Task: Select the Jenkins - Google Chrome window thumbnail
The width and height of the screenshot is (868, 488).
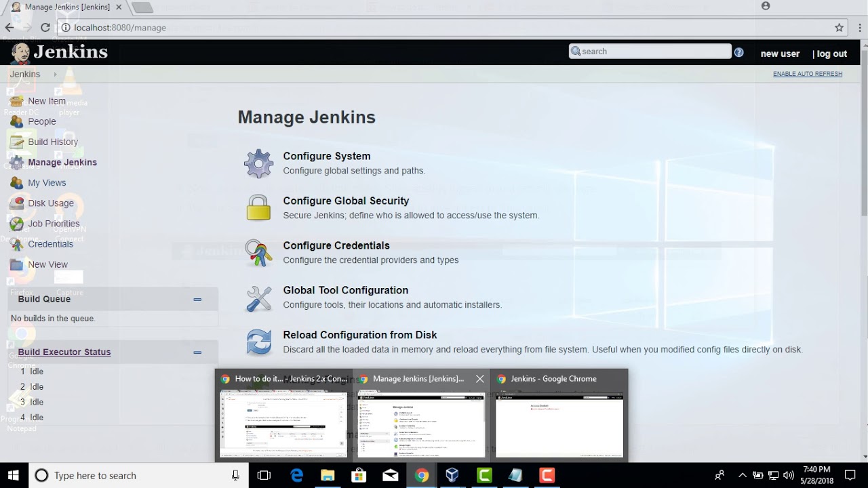Action: point(559,415)
